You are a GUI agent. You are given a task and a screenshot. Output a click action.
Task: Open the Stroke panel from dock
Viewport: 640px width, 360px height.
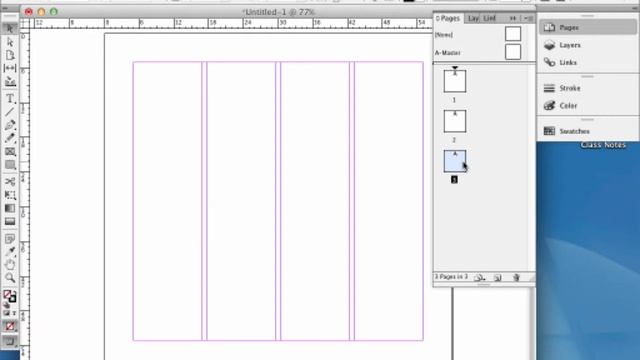(x=588, y=88)
